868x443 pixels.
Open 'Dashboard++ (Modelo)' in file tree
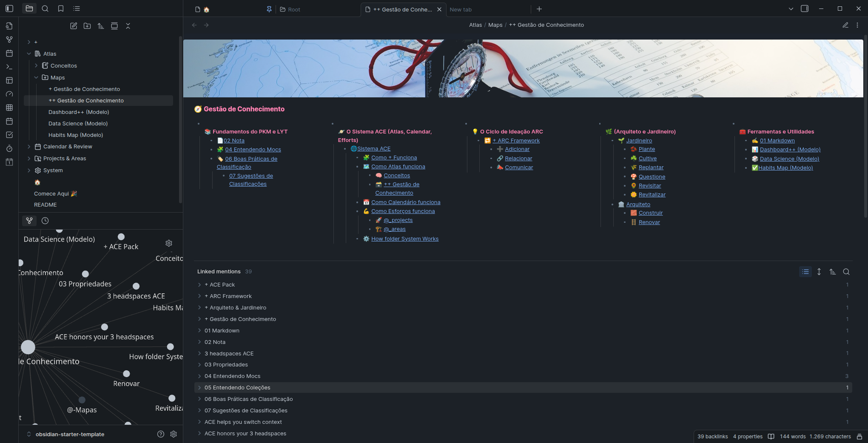tap(79, 112)
